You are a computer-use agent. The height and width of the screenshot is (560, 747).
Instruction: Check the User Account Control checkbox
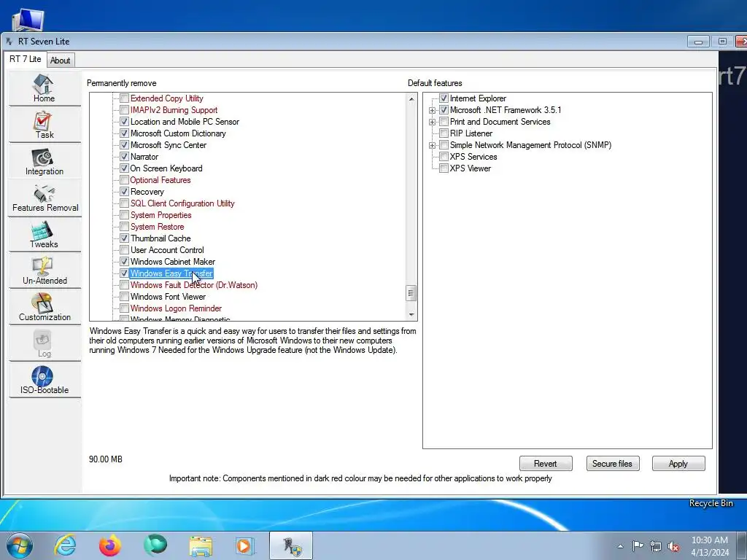pos(124,250)
